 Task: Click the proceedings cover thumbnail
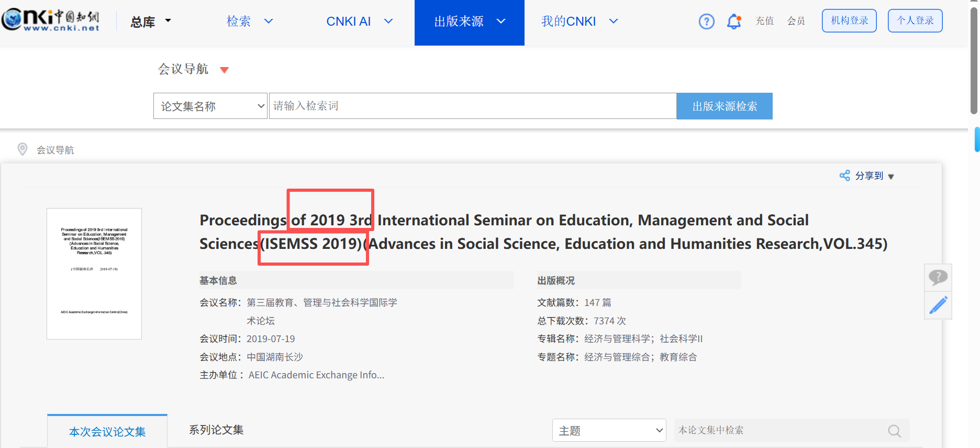[94, 274]
